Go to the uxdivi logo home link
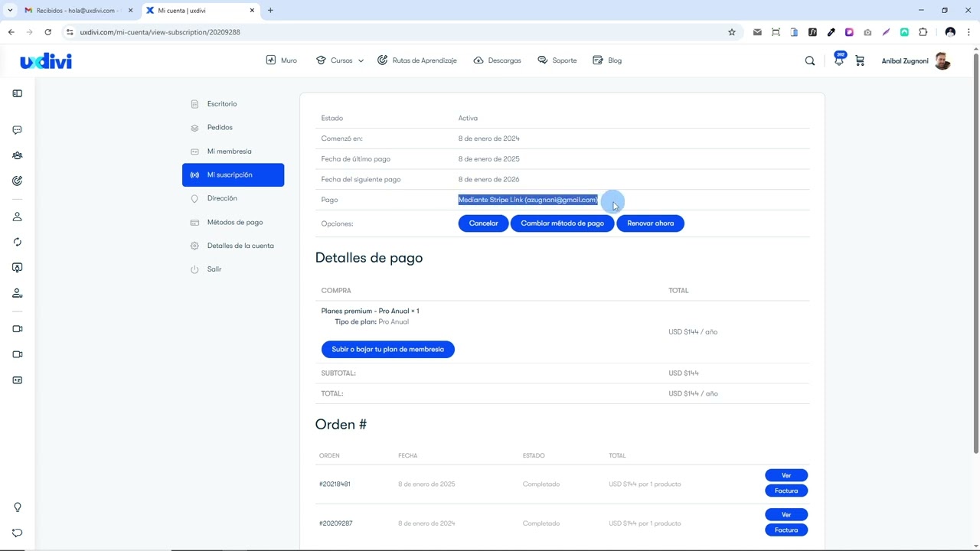The image size is (980, 551). click(x=46, y=61)
